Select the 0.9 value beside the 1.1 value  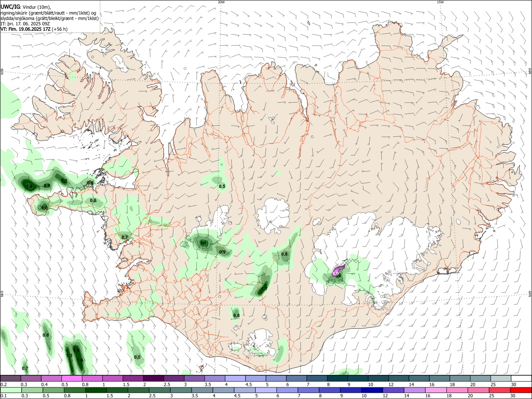coord(222,252)
